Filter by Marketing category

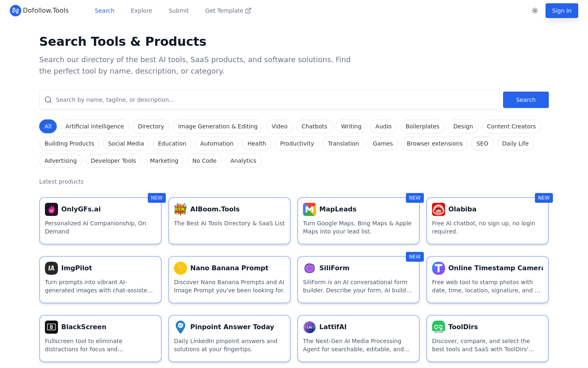point(164,161)
